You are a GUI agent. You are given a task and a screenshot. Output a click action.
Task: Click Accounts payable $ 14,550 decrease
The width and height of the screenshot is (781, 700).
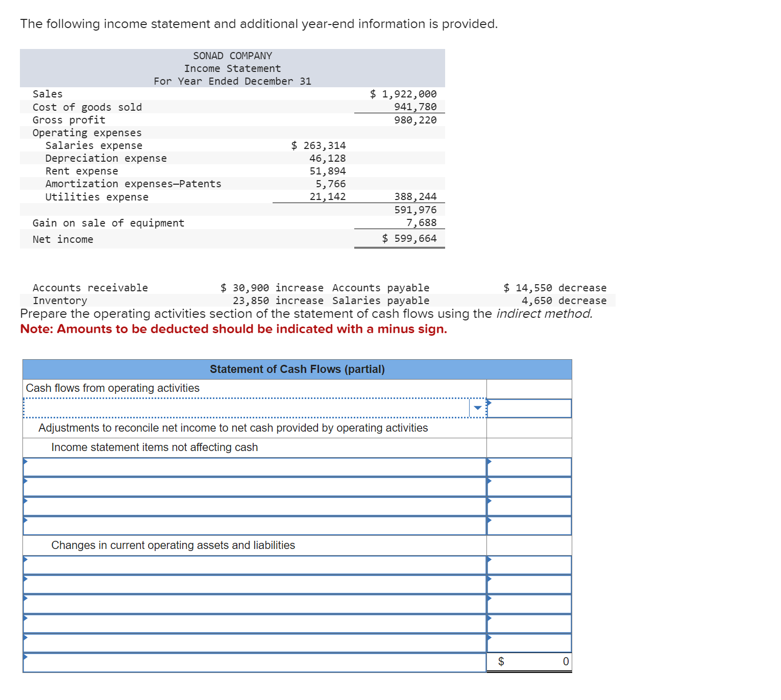(x=555, y=288)
